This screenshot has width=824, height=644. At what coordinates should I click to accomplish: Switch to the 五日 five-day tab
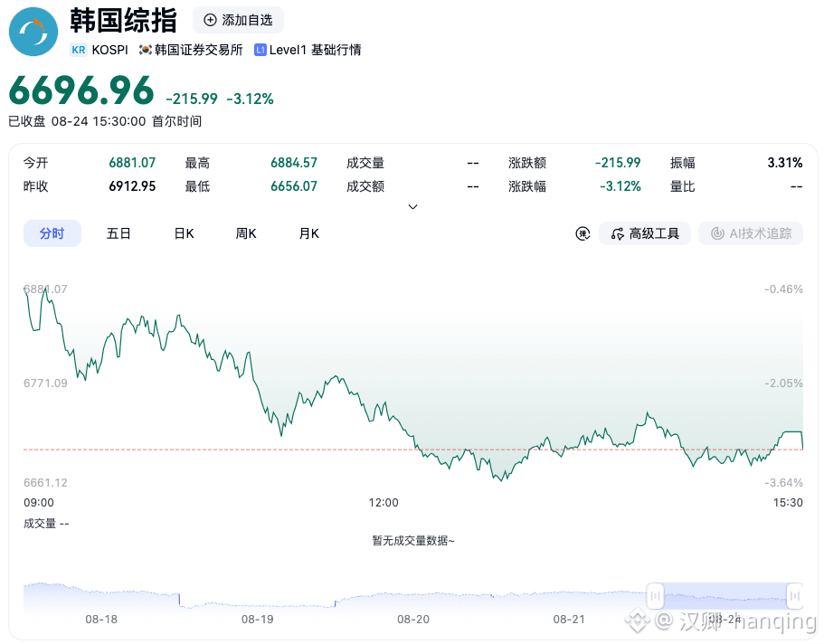(118, 233)
